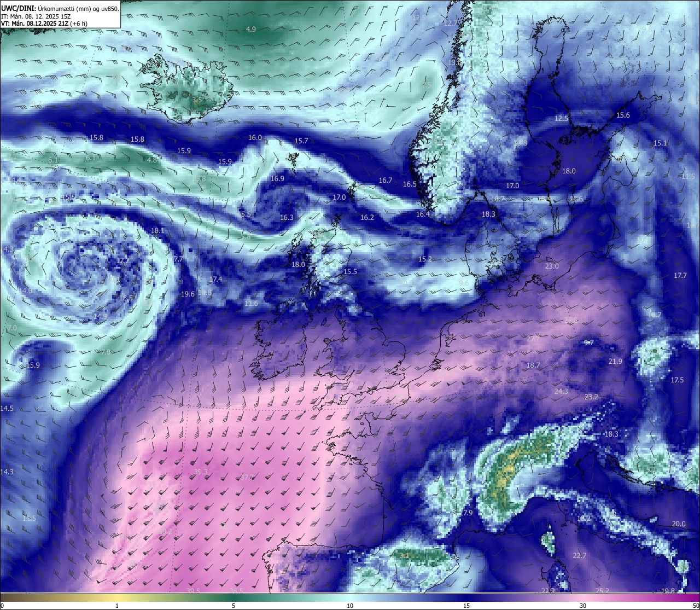700x610 pixels.
Task: Click the 16.0 value on the map
Action: tap(255, 138)
